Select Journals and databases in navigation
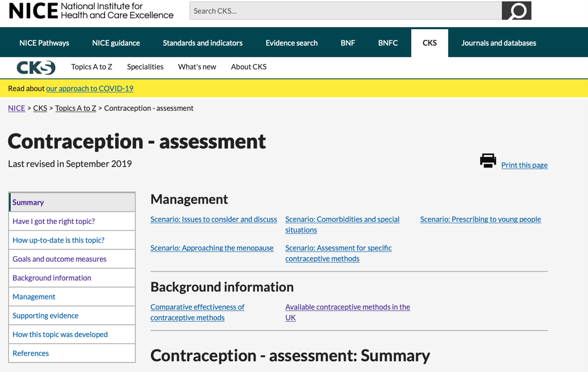 point(498,43)
